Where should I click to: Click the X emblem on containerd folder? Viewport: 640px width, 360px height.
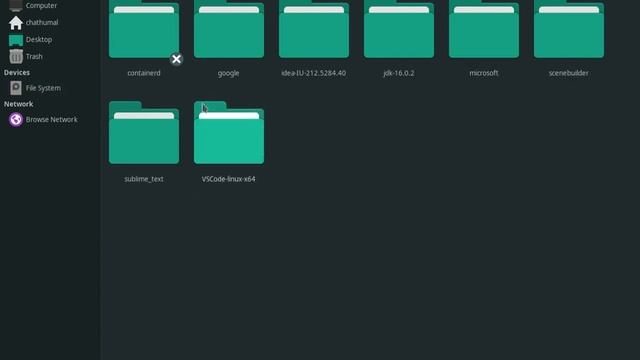pyautogui.click(x=176, y=59)
